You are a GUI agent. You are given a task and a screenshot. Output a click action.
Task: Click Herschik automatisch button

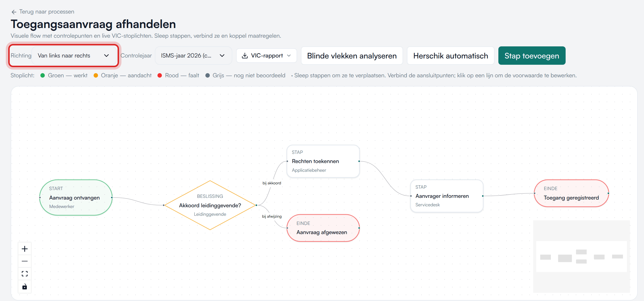point(450,55)
